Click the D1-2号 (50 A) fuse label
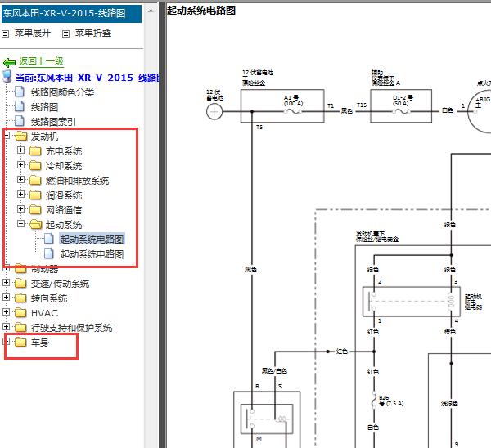This screenshot has width=491, height=448. (403, 101)
